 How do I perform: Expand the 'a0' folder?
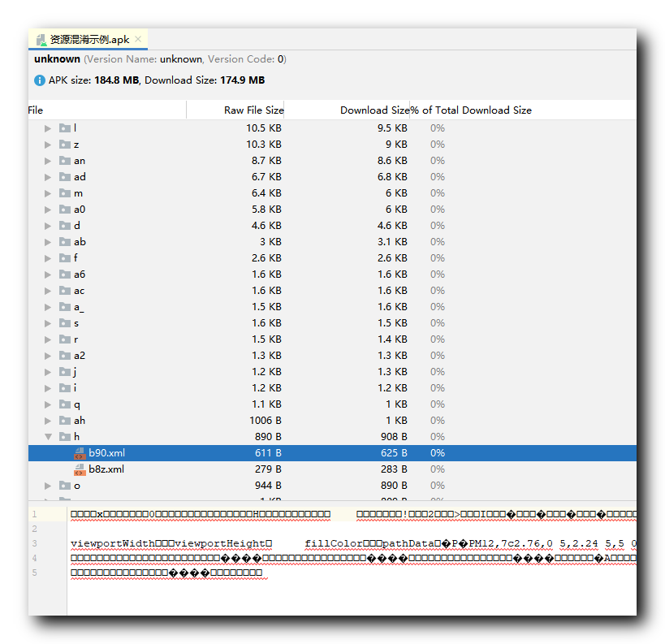pyautogui.click(x=48, y=210)
